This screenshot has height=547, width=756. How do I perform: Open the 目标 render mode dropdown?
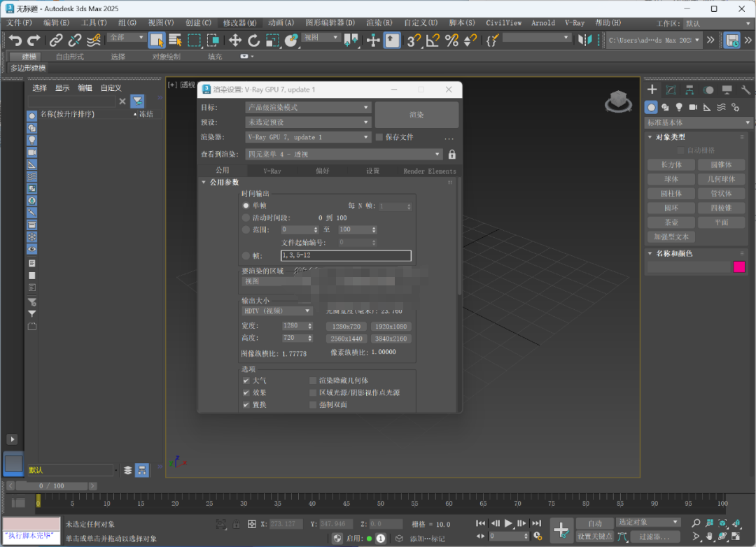(307, 108)
